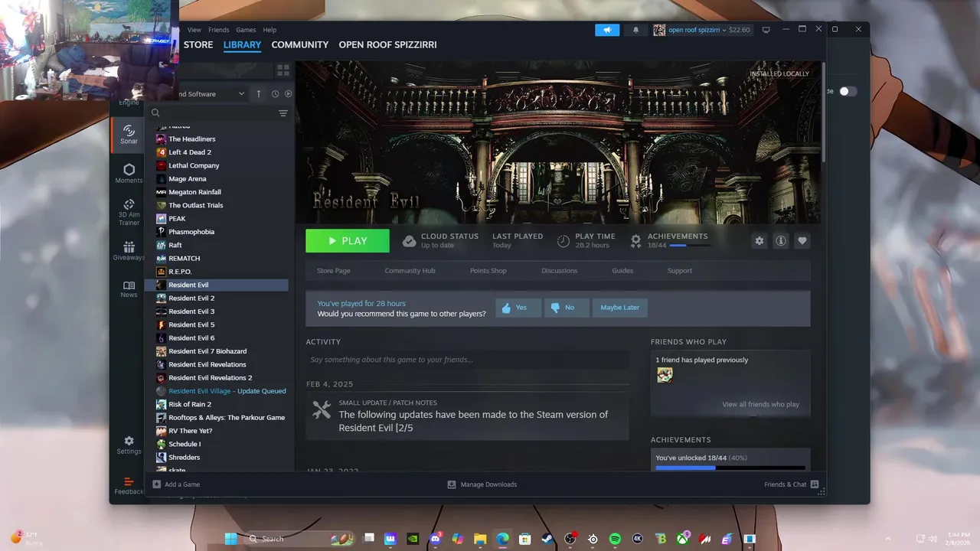Open the Points Shop link

click(488, 271)
